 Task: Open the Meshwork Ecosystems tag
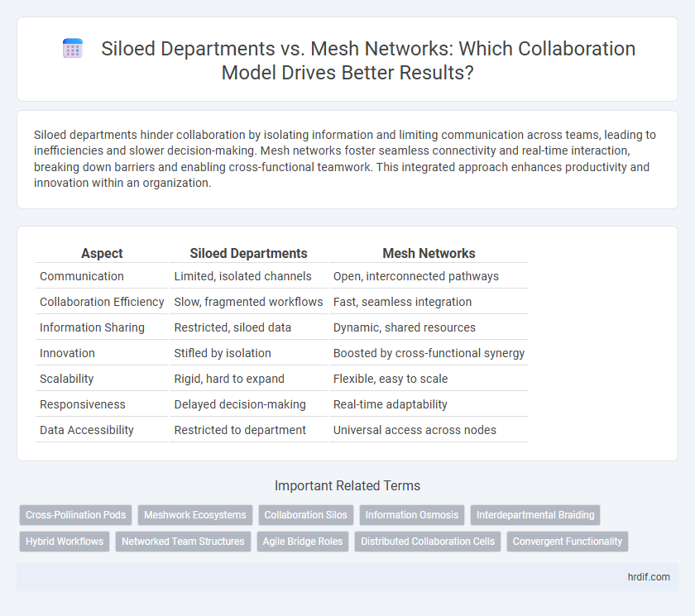[x=195, y=515]
